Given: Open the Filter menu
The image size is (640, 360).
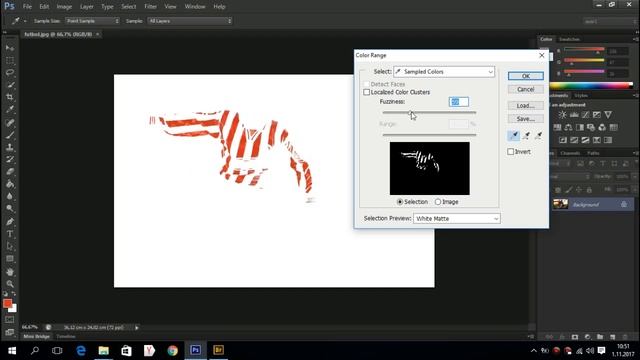Looking at the screenshot, I should point(150,7).
